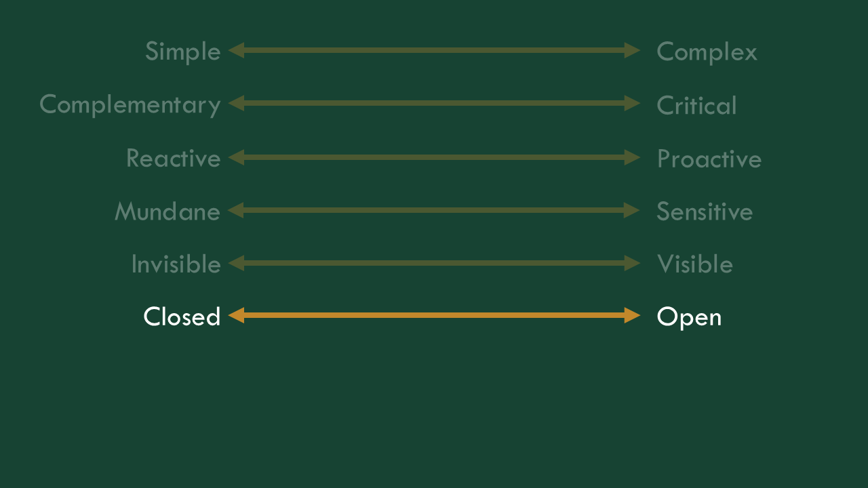The width and height of the screenshot is (868, 488).
Task: Click the Complementary–Critical double arrow
Action: coord(434,103)
